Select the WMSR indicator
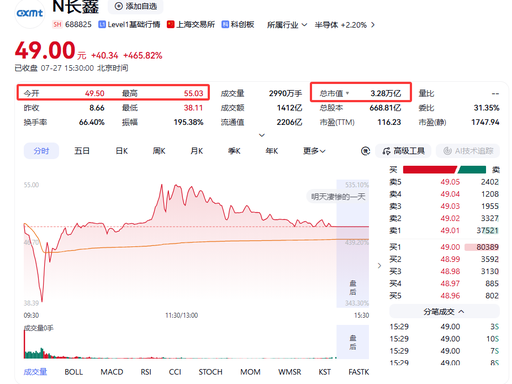The image size is (512, 384). tap(290, 372)
